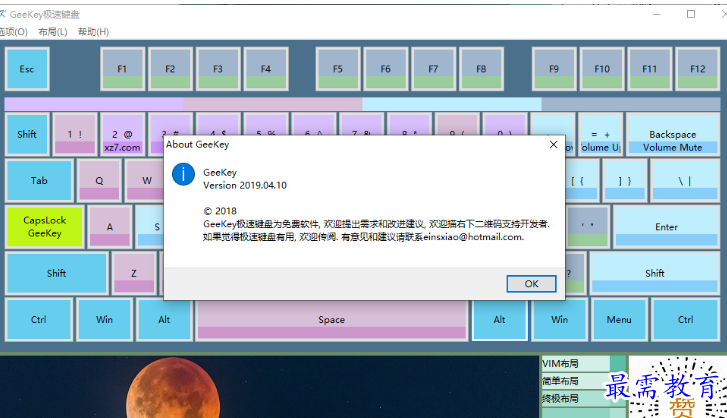Screen dimensions: 727x418
Task: Click the Space key
Action: (x=332, y=320)
